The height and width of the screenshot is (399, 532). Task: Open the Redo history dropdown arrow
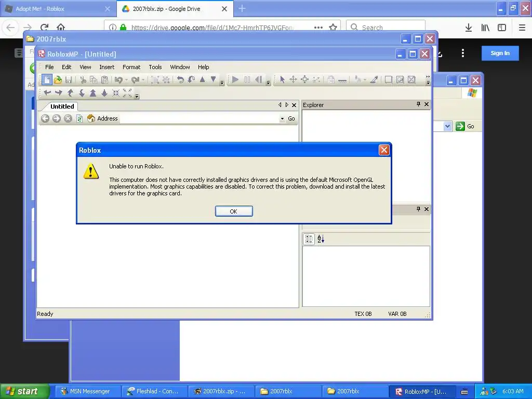pyautogui.click(x=143, y=79)
